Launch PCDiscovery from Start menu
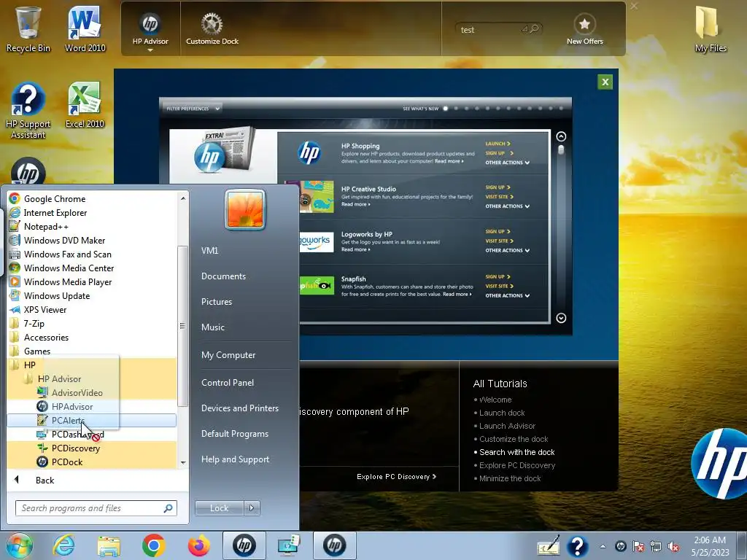The image size is (747, 560). coord(91,448)
